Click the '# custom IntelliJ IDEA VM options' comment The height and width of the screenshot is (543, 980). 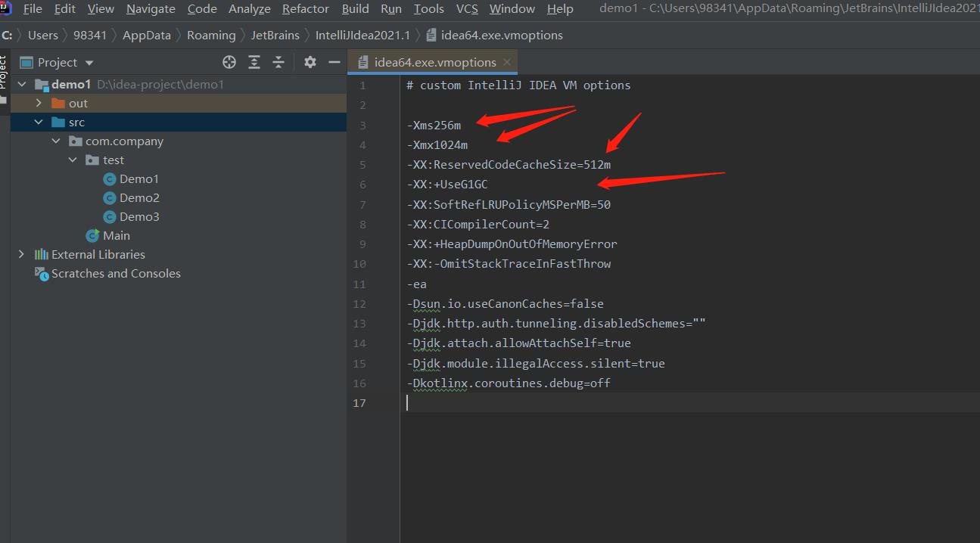(x=518, y=85)
